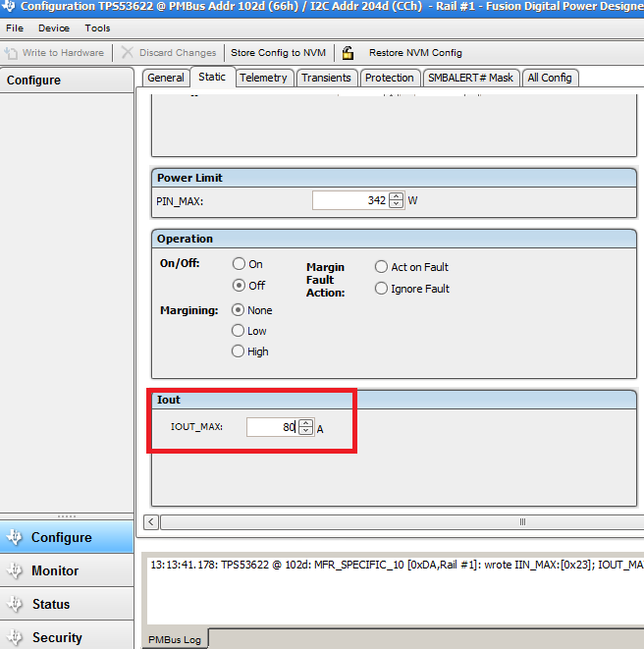Open the SMBALERT# Mask tab
This screenshot has height=649, width=644.
click(470, 78)
